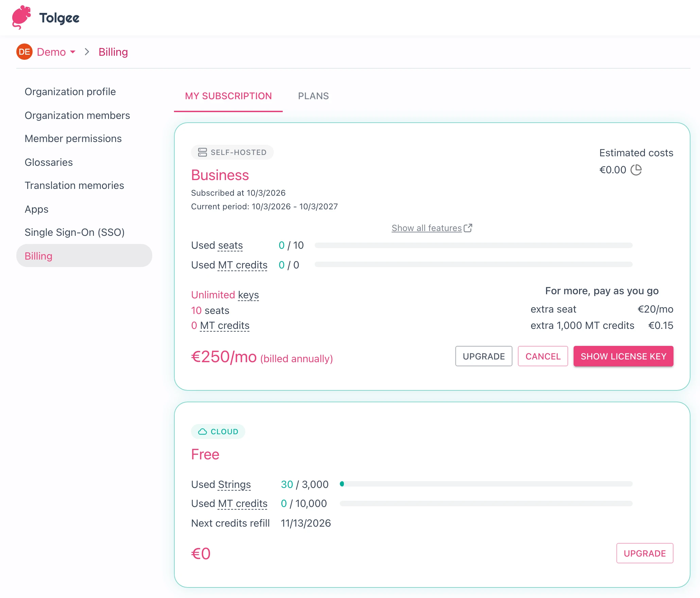Click the '30 / 3,000' strings usage value
This screenshot has width=700, height=598.
[305, 485]
